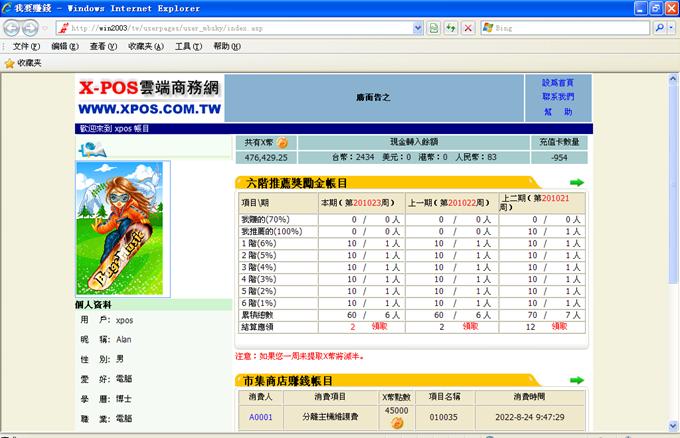This screenshot has width=680, height=438.
Task: Click the compatibility view icon in address bar
Action: click(434, 27)
